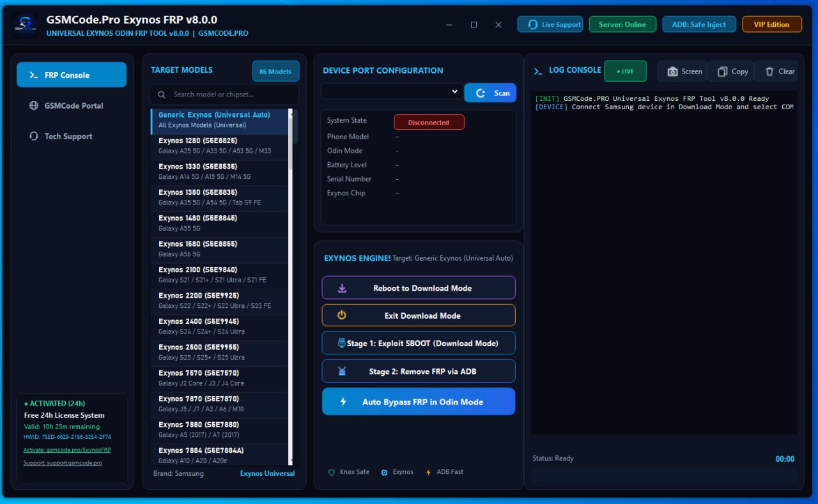The image size is (818, 504).
Task: Click the terminal icon beside LOG CONSOLE
Action: tap(538, 71)
